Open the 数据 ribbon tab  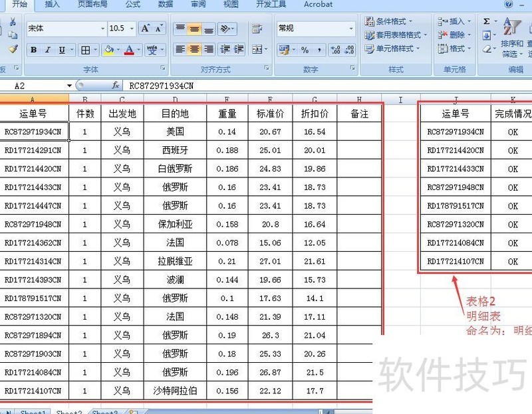click(164, 5)
